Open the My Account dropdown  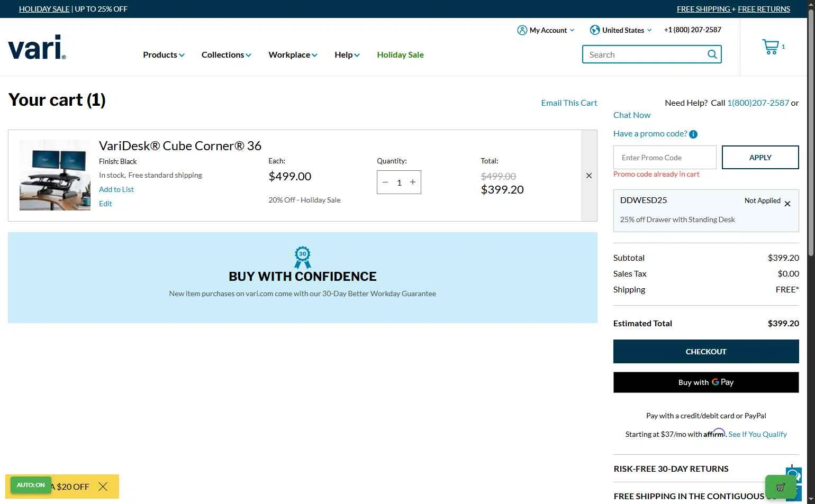(546, 30)
